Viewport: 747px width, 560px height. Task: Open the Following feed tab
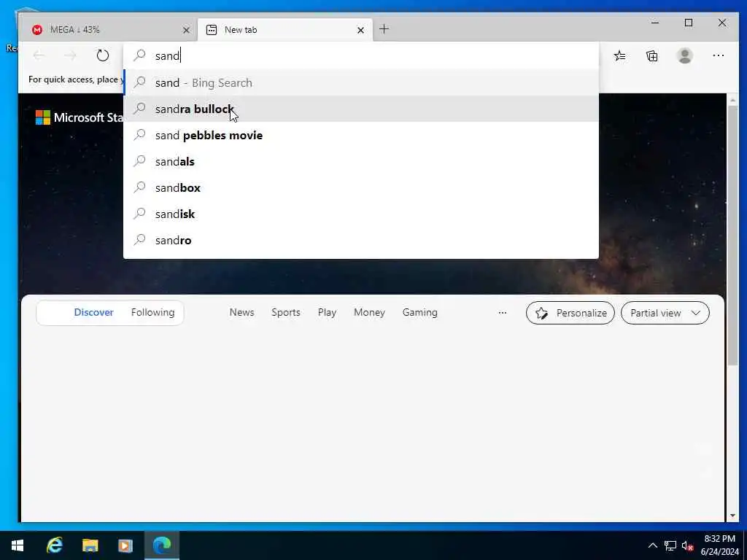[152, 312]
